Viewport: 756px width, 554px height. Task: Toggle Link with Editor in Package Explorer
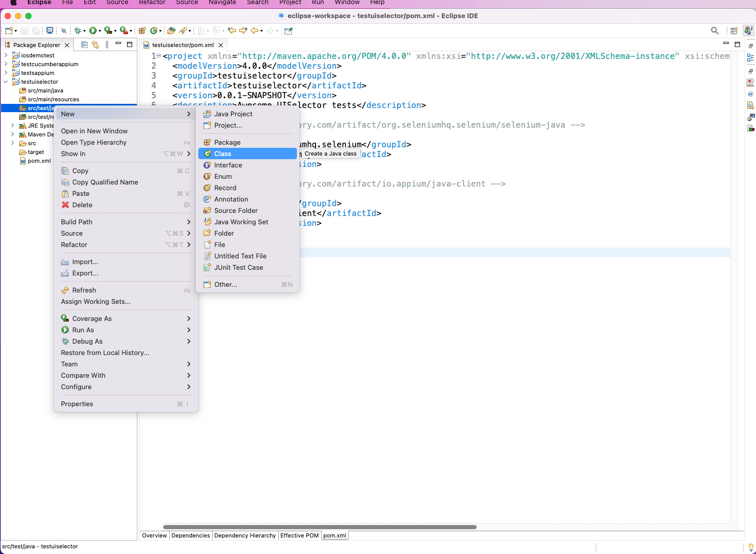click(x=95, y=44)
